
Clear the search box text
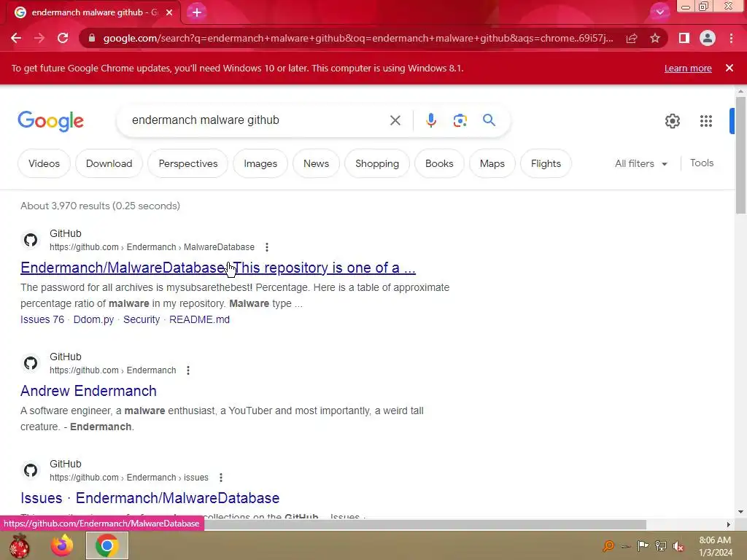(395, 120)
